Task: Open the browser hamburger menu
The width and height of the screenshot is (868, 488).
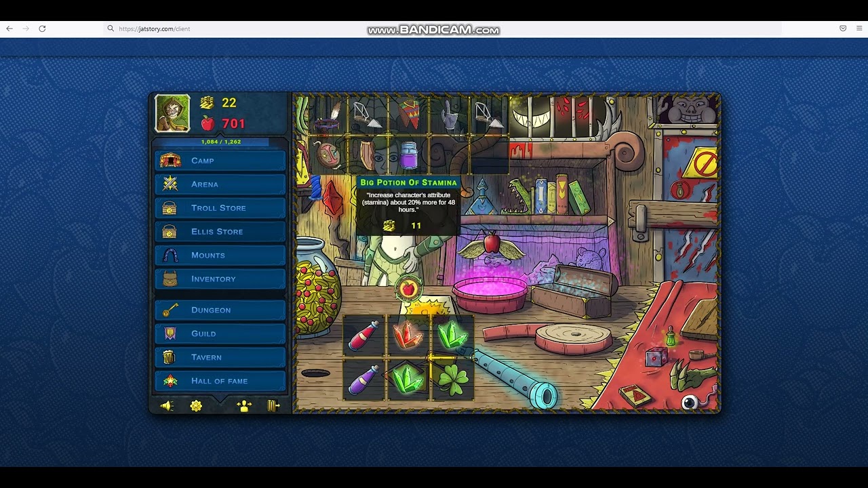Action: click(x=859, y=28)
